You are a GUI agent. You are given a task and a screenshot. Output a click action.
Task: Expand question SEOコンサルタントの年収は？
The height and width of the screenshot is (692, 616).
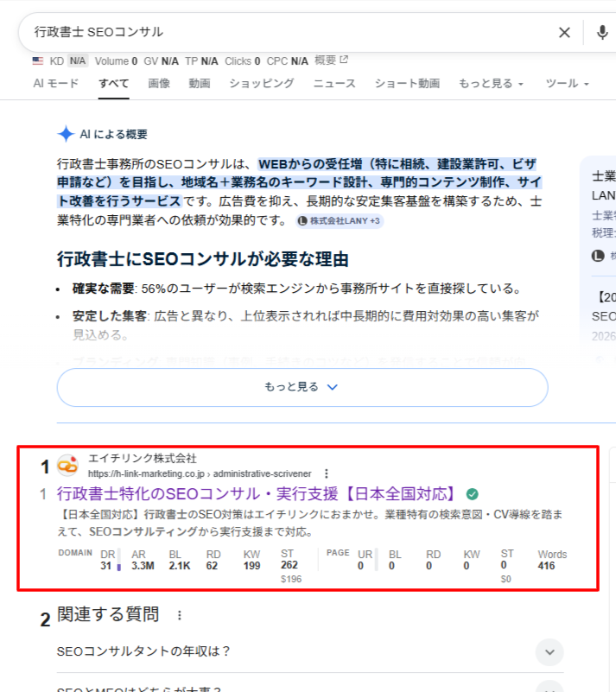pyautogui.click(x=310, y=652)
